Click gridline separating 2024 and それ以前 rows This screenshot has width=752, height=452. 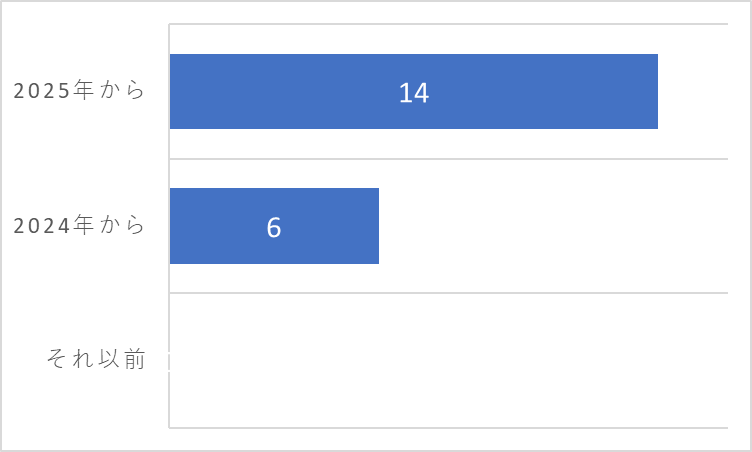click(x=448, y=293)
